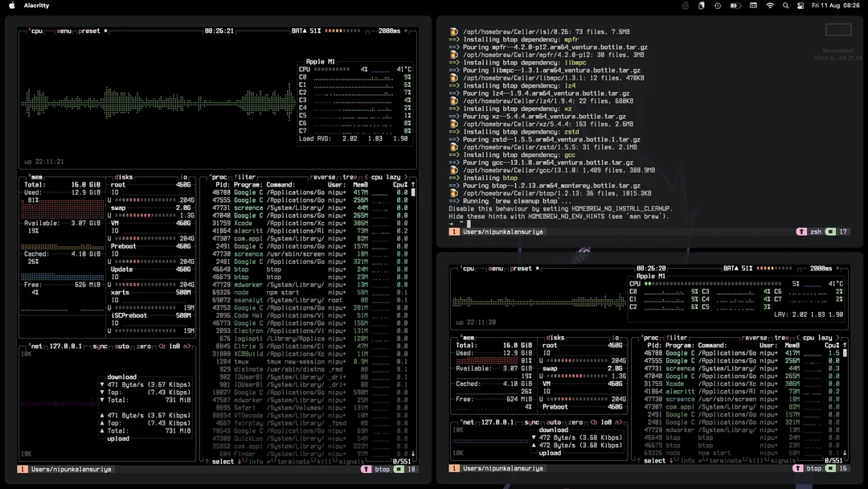Open the preset selector in left btop
This screenshot has width=868, height=489.
tap(89, 31)
